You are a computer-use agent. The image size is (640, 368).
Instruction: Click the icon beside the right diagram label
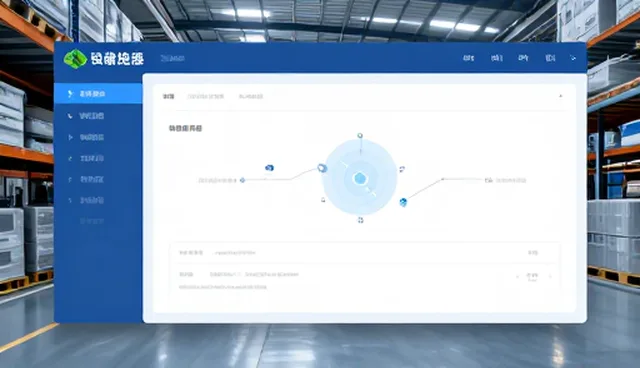[x=489, y=180]
